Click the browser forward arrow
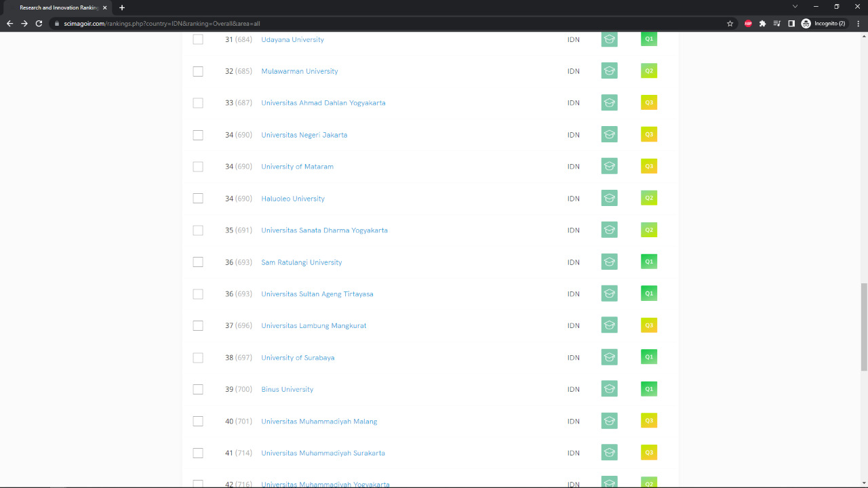Viewport: 868px width, 488px height. click(24, 23)
